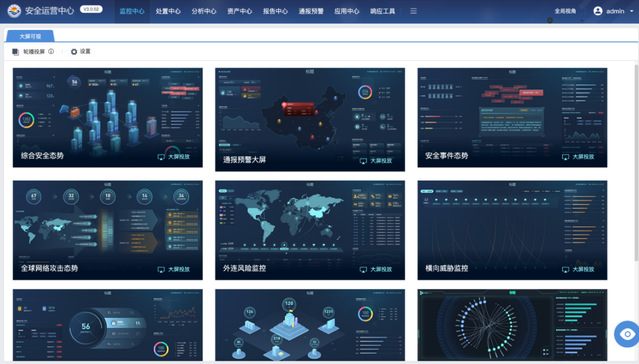Viewport: 639px width, 364px height.
Task: Go to the 资产中心 menu
Action: pos(240,11)
